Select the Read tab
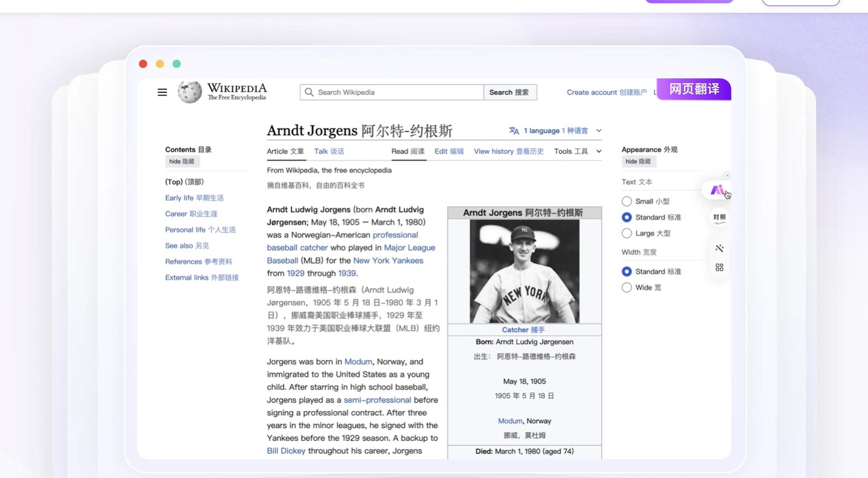The height and width of the screenshot is (478, 868). click(x=408, y=151)
